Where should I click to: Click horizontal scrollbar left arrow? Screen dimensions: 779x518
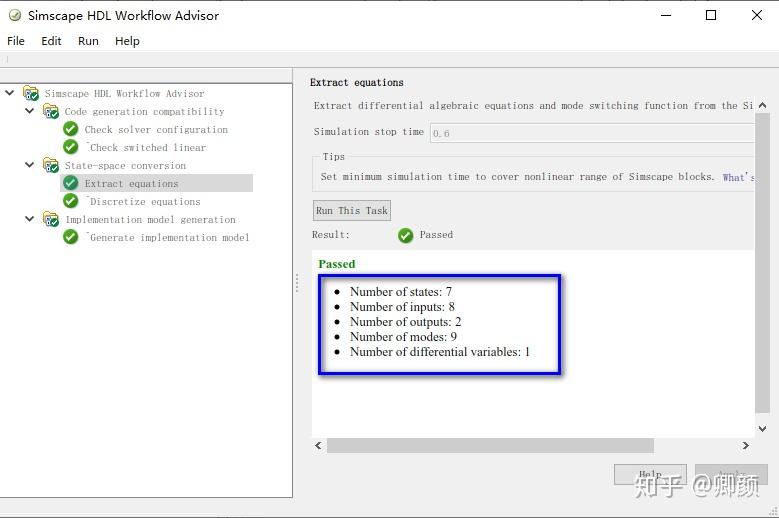[318, 445]
